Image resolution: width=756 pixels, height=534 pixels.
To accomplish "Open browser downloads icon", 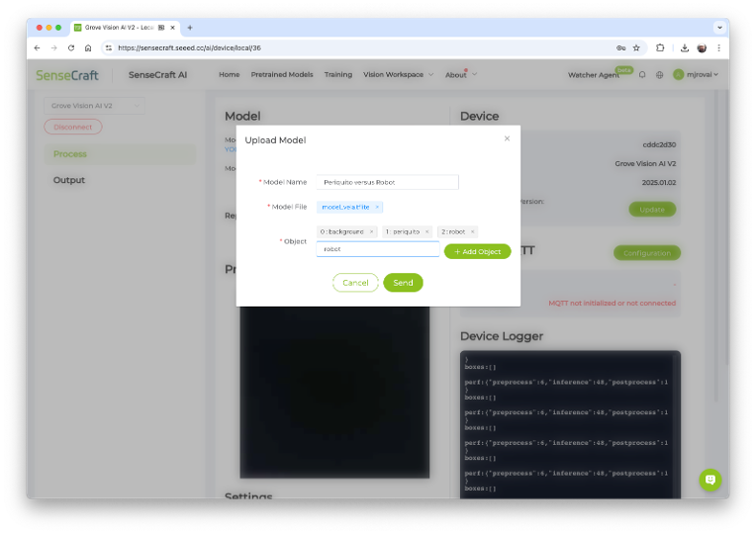I will pyautogui.click(x=682, y=47).
